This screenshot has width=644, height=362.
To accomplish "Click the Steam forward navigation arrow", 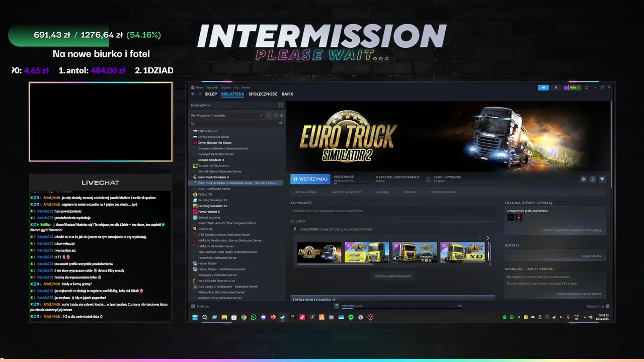I will click(x=200, y=94).
